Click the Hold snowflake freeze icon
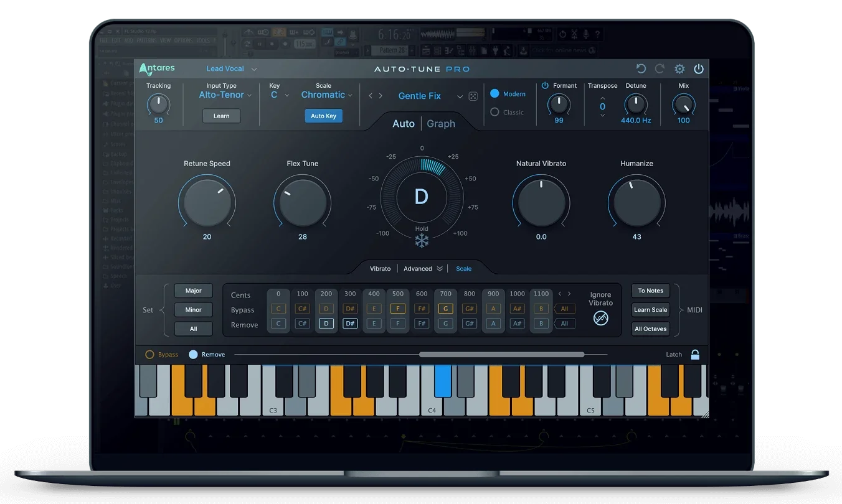Viewport: 842px width, 504px height. point(422,241)
